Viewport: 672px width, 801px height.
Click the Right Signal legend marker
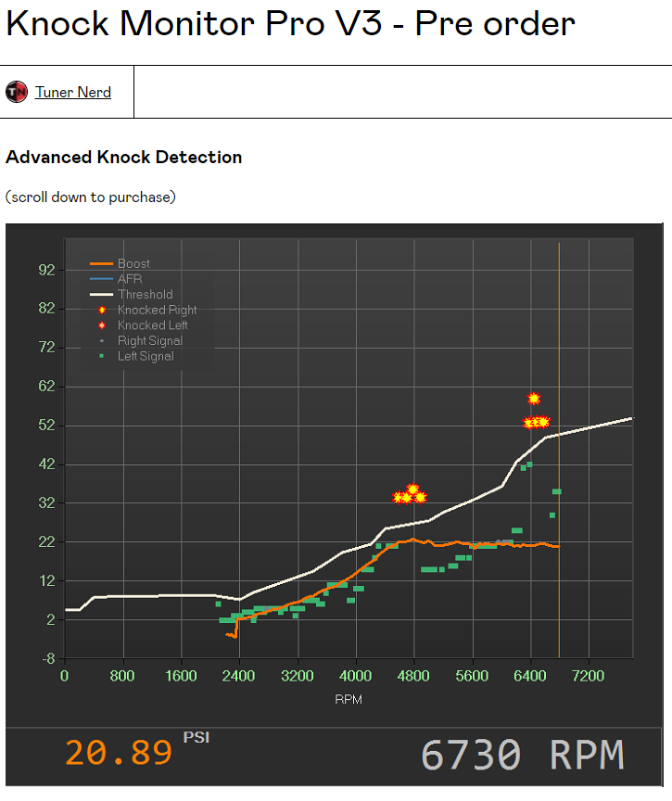pos(102,341)
